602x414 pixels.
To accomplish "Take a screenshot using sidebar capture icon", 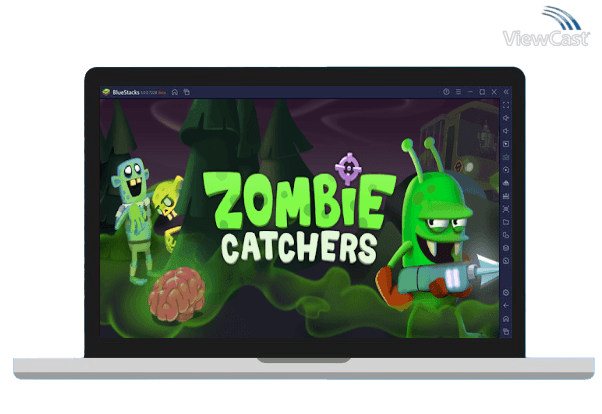I will tap(506, 209).
